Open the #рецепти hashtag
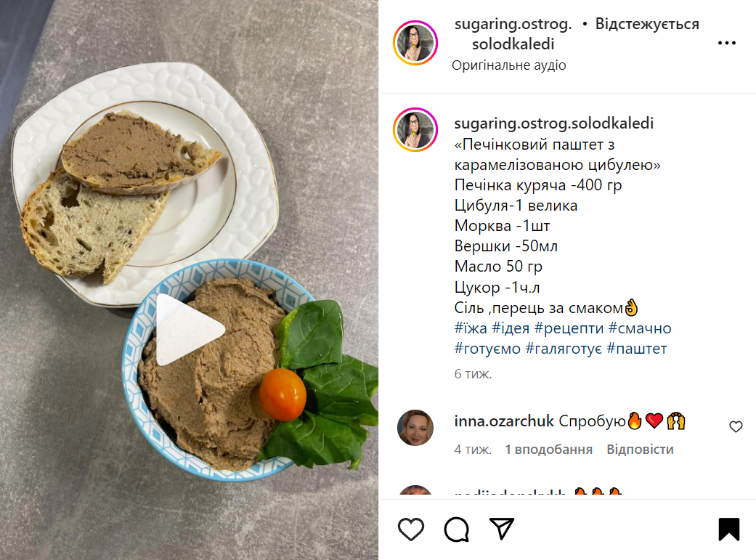 (569, 328)
